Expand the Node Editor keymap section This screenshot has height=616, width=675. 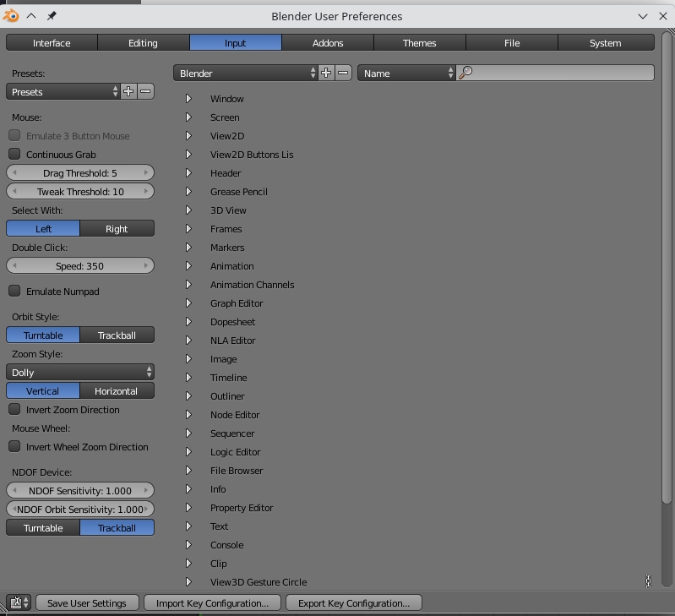[188, 415]
